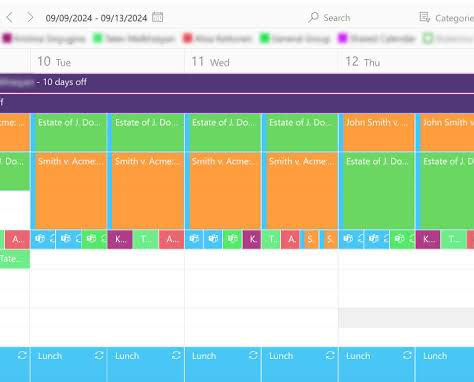Open the first Lunch event on Tuesday
Image resolution: width=474 pixels, height=382 pixels.
[x=69, y=364]
